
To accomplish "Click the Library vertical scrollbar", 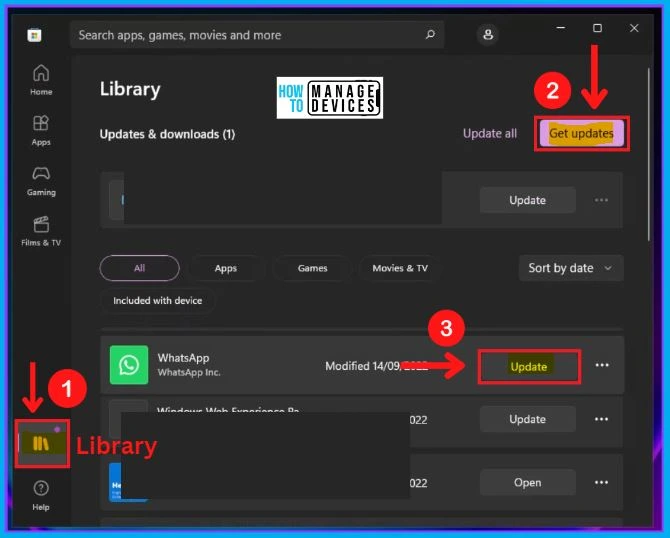I will 649,154.
